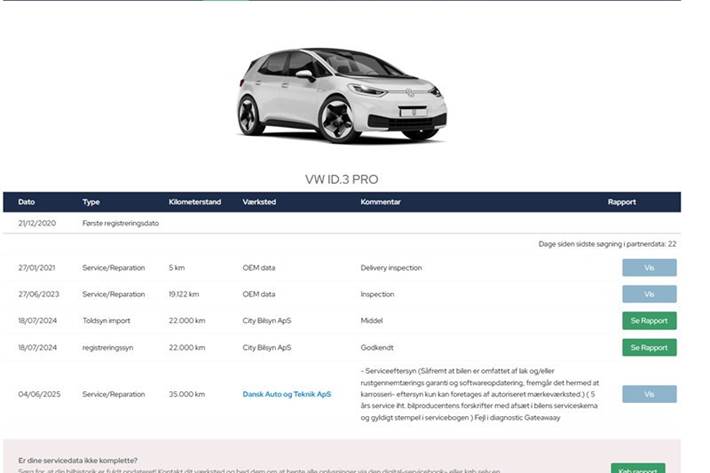Click the Serviceeftersyn comment paragraph
Image resolution: width=710 pixels, height=473 pixels.
click(x=480, y=394)
